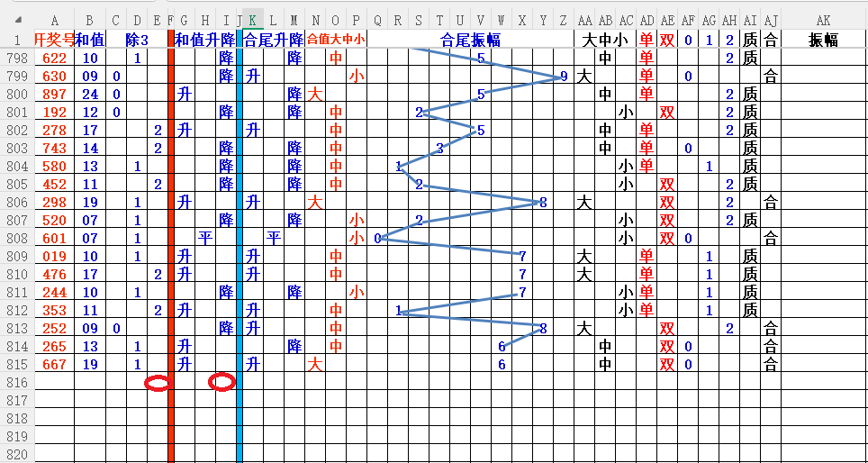Click the cell containing 580

pos(54,166)
